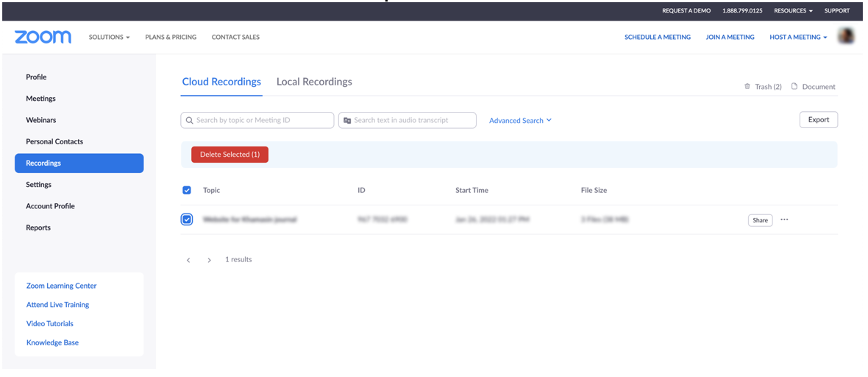Click the Zoom logo
This screenshot has width=868, height=377.
pyautogui.click(x=43, y=37)
